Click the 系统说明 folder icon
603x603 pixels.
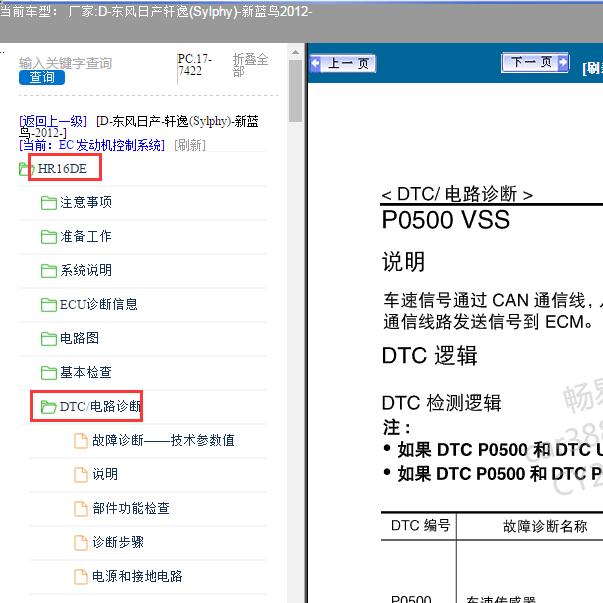point(48,270)
